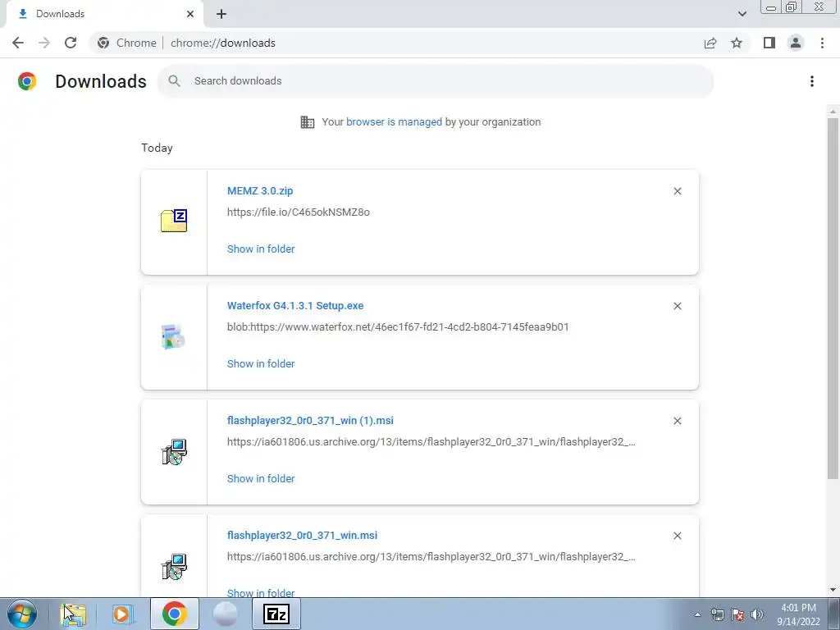Open the Downloads page more actions menu
This screenshot has height=630, width=840.
pos(811,81)
